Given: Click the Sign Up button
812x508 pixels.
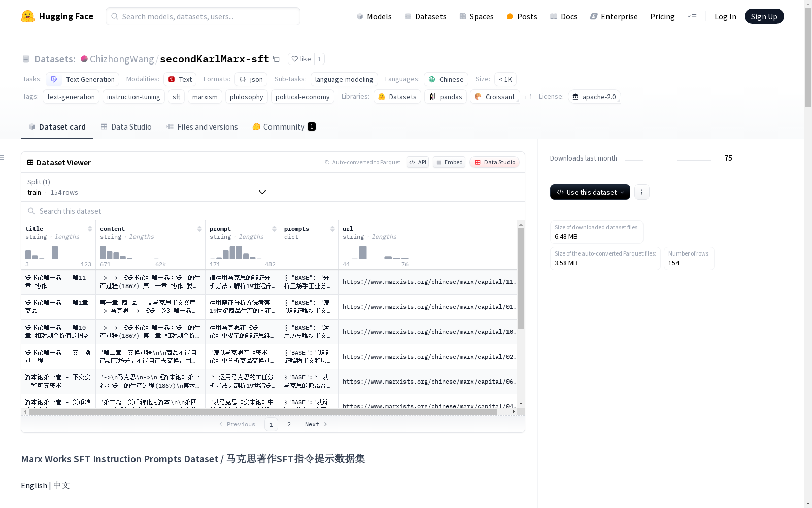Looking at the screenshot, I should [x=764, y=16].
